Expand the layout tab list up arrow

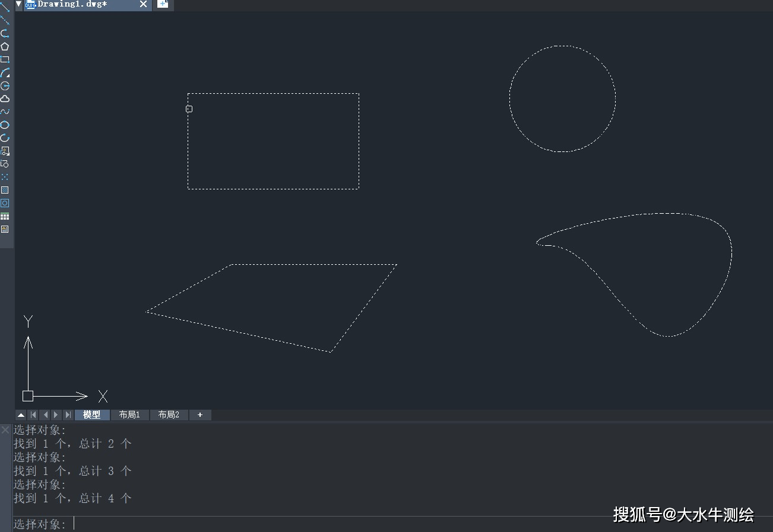pos(21,415)
